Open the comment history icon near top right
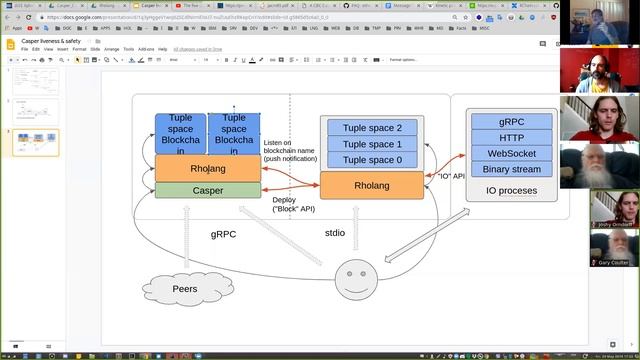The width and height of the screenshot is (640, 360). tap(542, 44)
